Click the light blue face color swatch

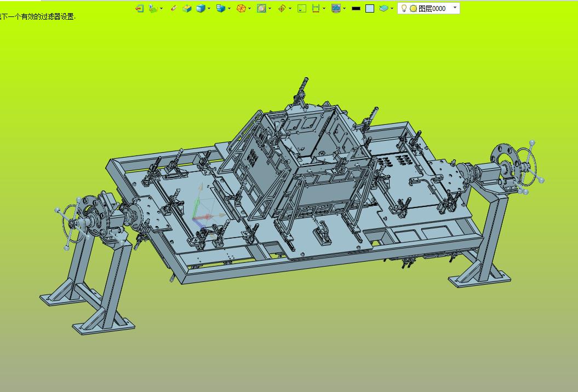click(370, 8)
